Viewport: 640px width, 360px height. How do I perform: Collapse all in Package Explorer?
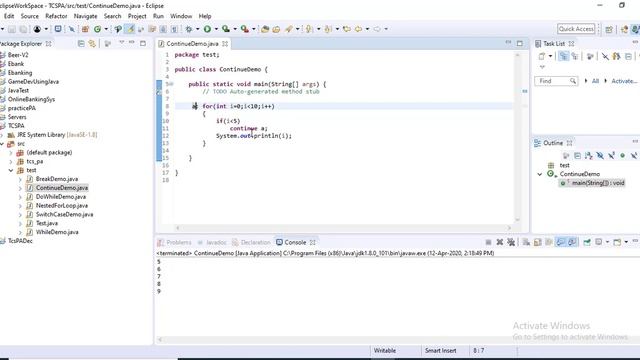[81, 43]
